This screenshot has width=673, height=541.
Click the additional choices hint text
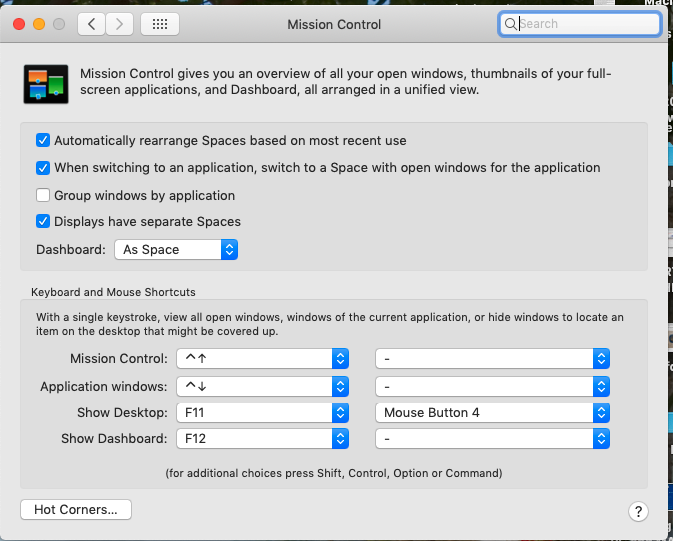coord(334,473)
